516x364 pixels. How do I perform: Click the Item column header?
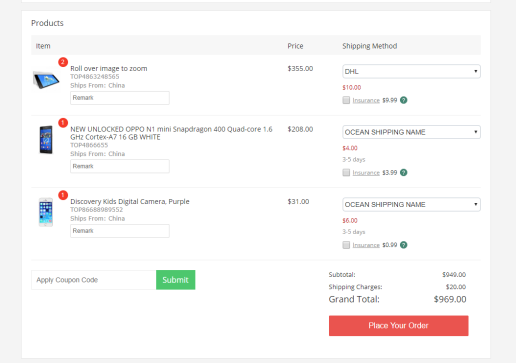(x=43, y=46)
